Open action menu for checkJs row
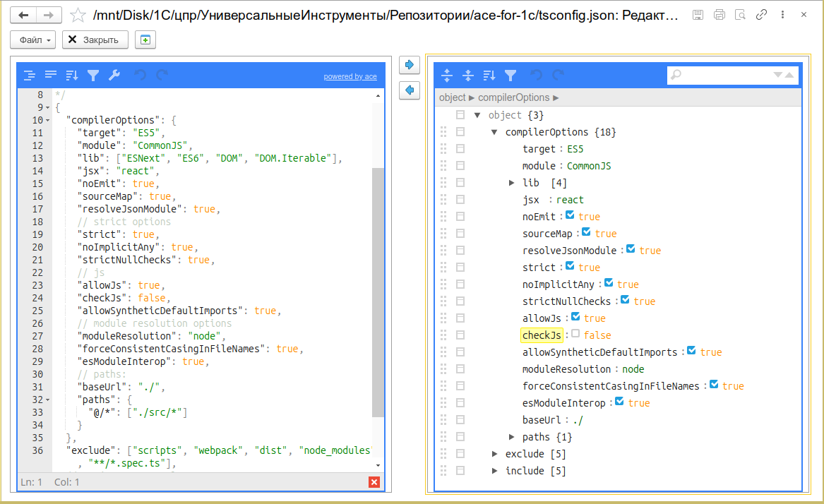 tap(460, 335)
